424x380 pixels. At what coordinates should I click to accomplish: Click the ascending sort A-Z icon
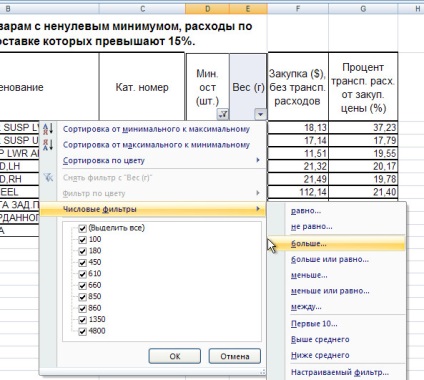tap(48, 129)
